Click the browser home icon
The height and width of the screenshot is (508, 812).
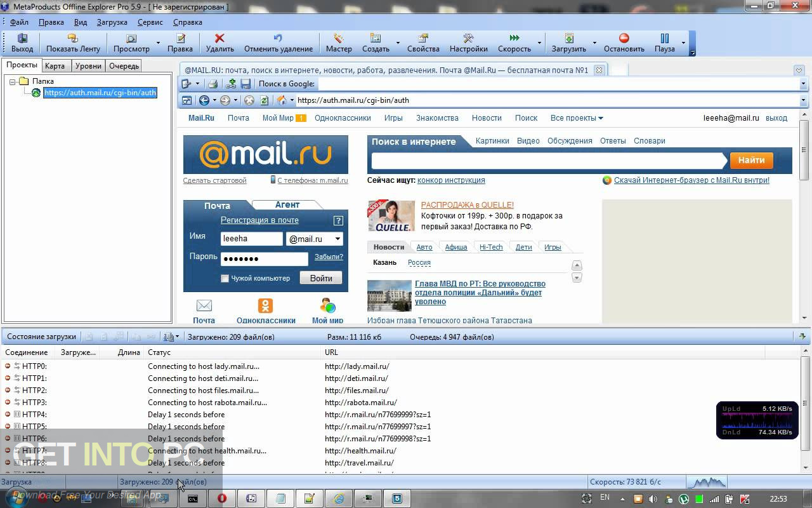coord(282,100)
